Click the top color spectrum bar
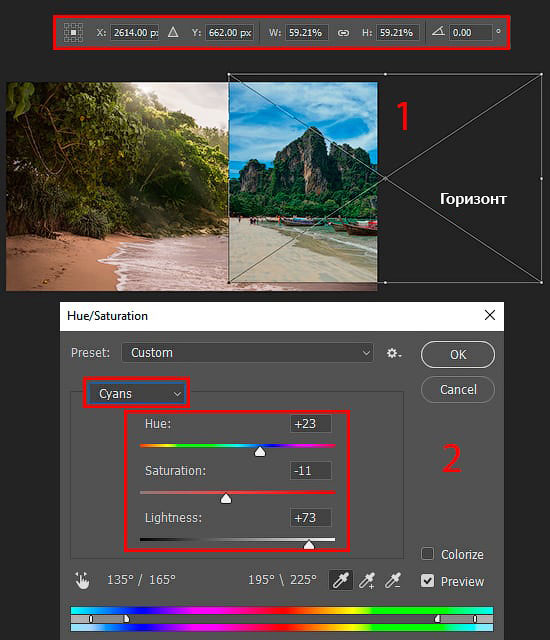This screenshot has width=550, height=640. tap(282, 610)
